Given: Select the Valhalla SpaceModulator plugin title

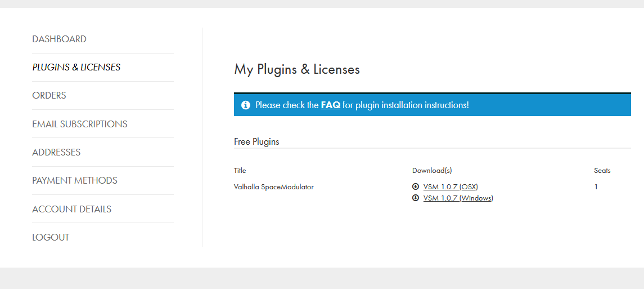Looking at the screenshot, I should point(274,187).
